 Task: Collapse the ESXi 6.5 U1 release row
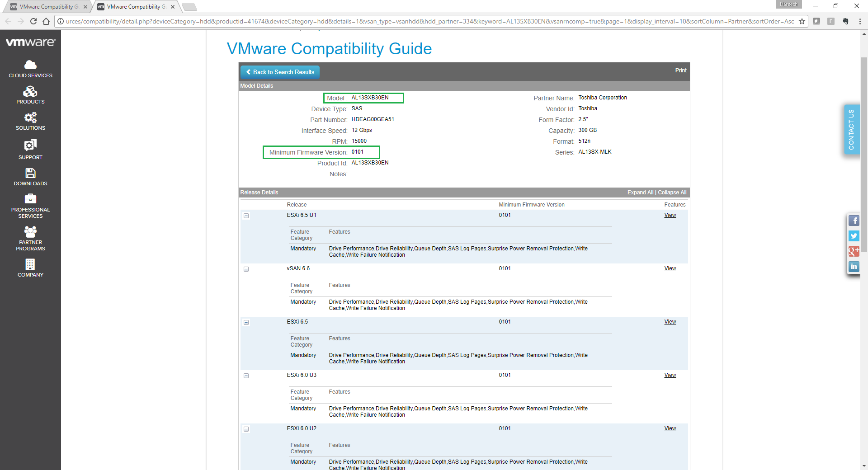pyautogui.click(x=246, y=216)
